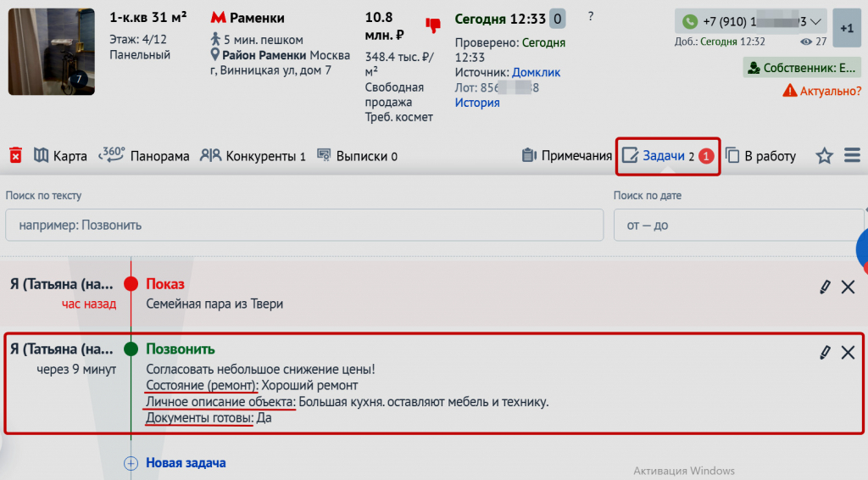Open the hamburger menu icon
The height and width of the screenshot is (480, 868).
pyautogui.click(x=852, y=156)
